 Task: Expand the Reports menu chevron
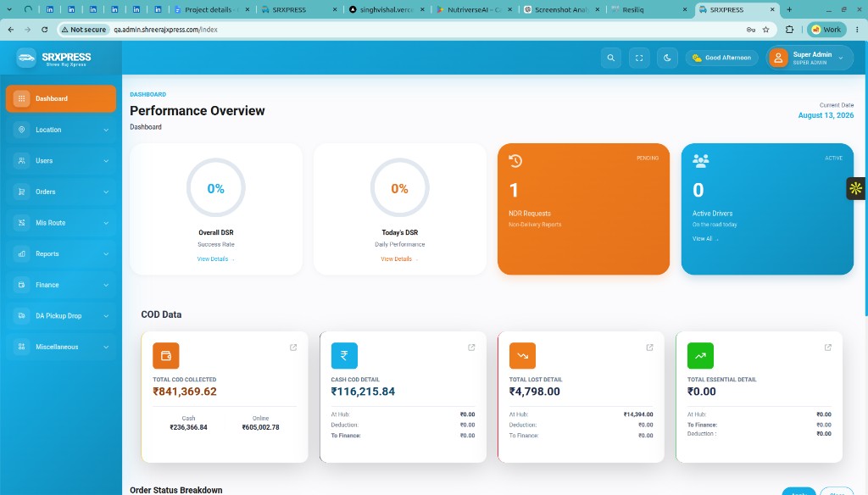106,254
